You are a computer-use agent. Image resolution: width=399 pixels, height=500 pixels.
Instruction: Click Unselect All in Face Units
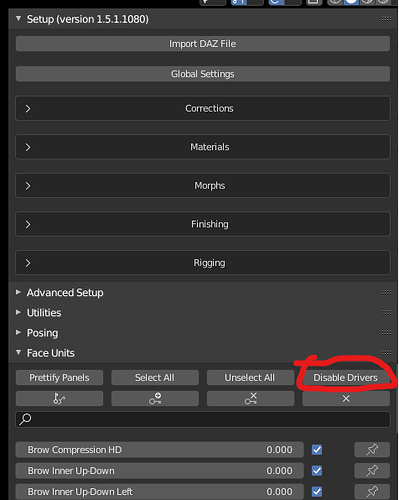[x=250, y=378]
